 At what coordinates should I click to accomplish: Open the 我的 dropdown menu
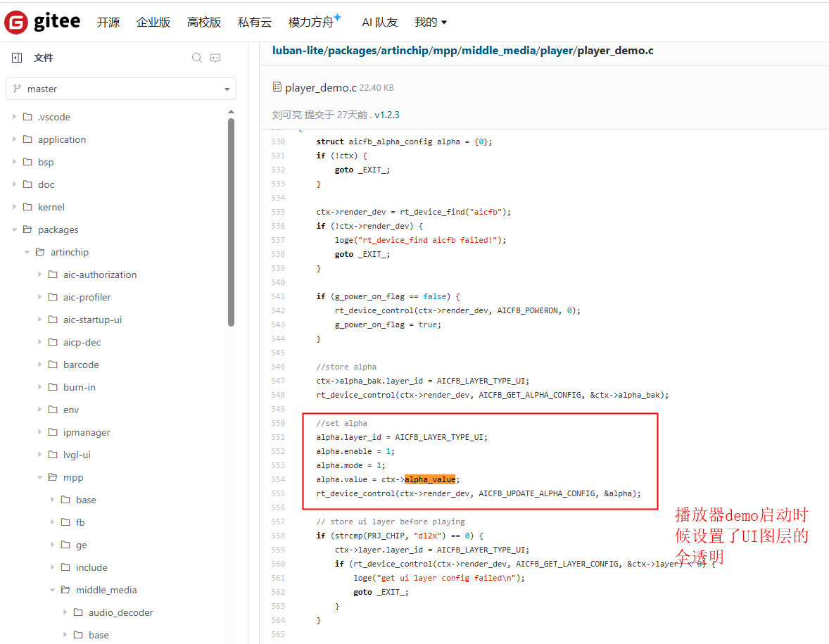tap(431, 23)
